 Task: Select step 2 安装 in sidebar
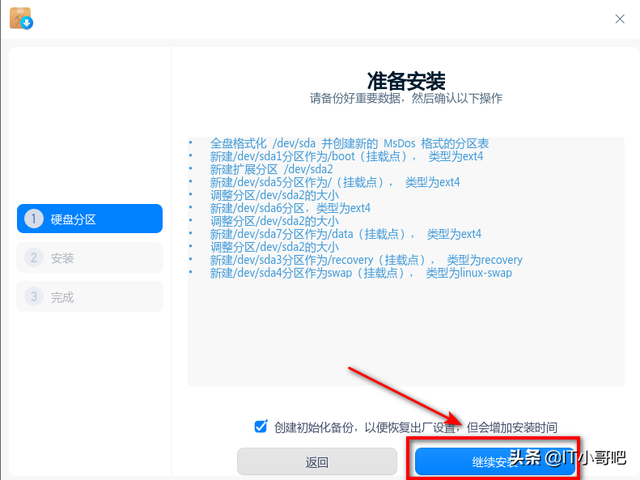[x=90, y=258]
